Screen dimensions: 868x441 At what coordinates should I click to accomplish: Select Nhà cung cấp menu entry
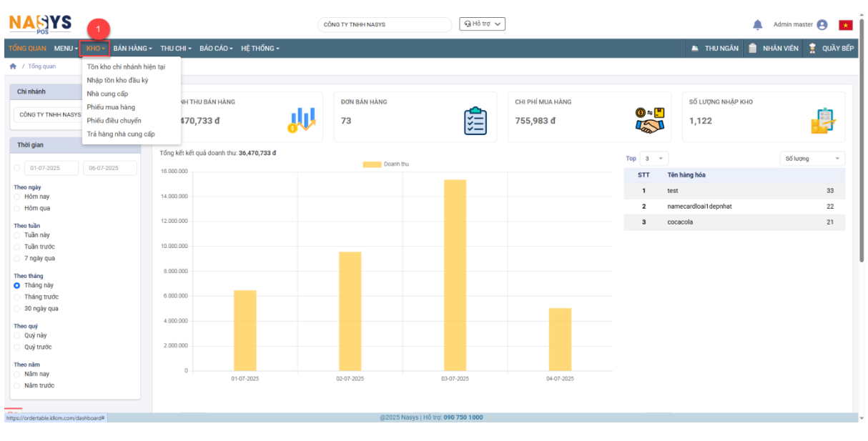coord(107,94)
